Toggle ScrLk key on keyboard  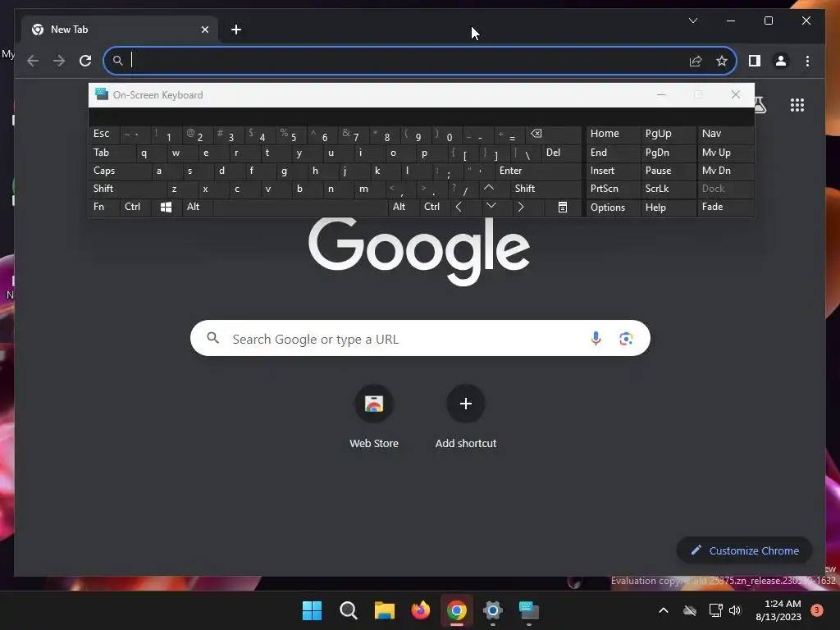pyautogui.click(x=668, y=189)
